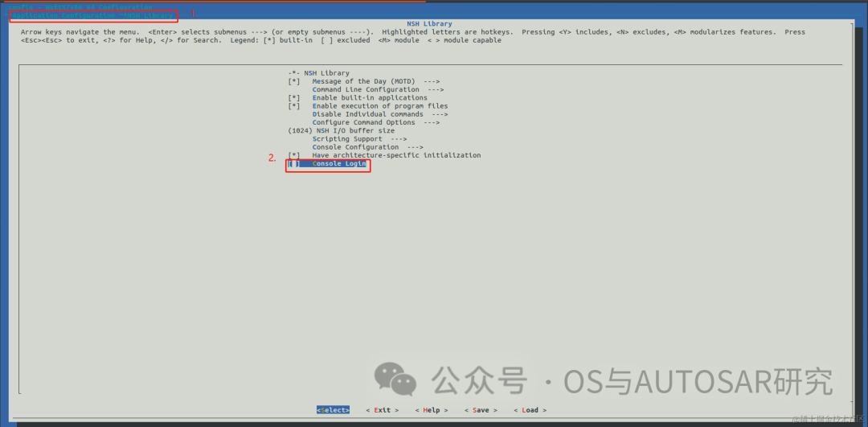Select the NSH Library top entry
This screenshot has height=427, width=868.
(319, 73)
